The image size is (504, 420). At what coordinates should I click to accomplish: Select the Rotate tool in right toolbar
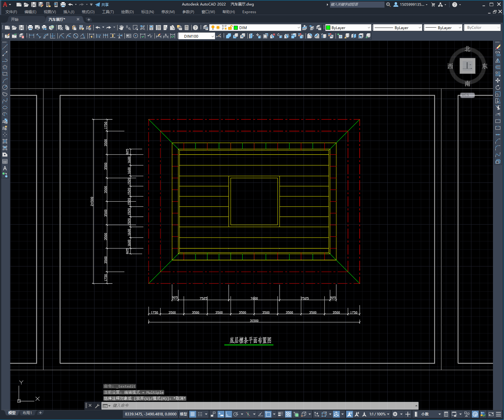point(498,87)
